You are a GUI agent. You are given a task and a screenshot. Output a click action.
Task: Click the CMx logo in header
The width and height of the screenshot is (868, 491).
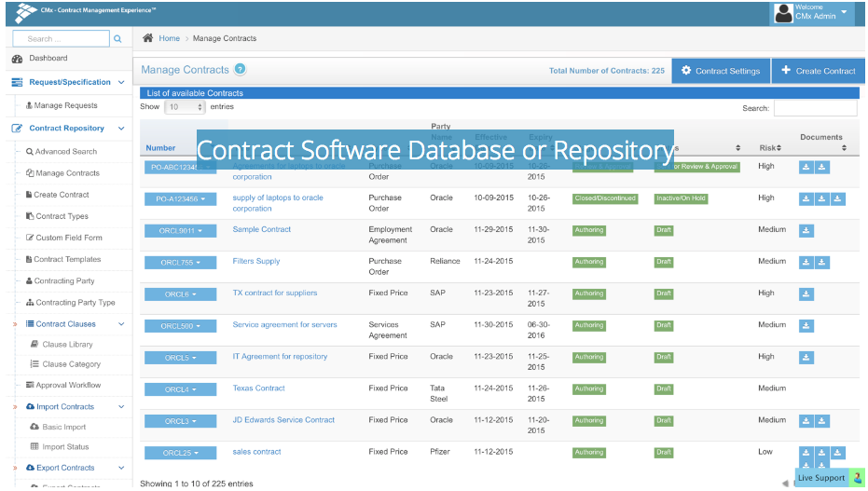tap(25, 12)
